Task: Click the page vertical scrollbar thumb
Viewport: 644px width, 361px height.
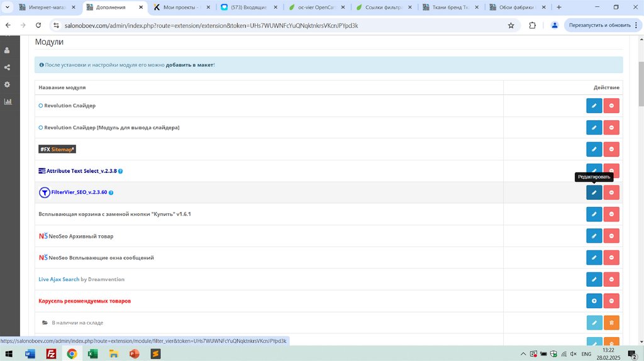Action: pyautogui.click(x=641, y=84)
